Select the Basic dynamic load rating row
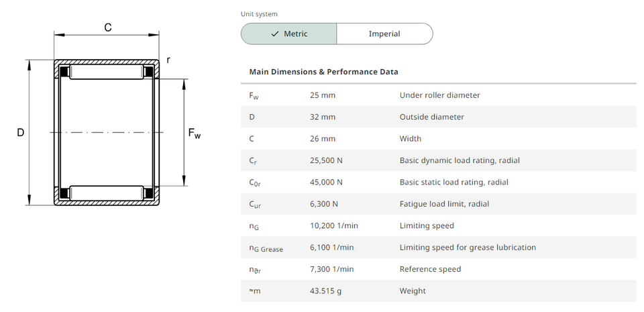Screen dimensions: 644x312 pyautogui.click(x=438, y=160)
